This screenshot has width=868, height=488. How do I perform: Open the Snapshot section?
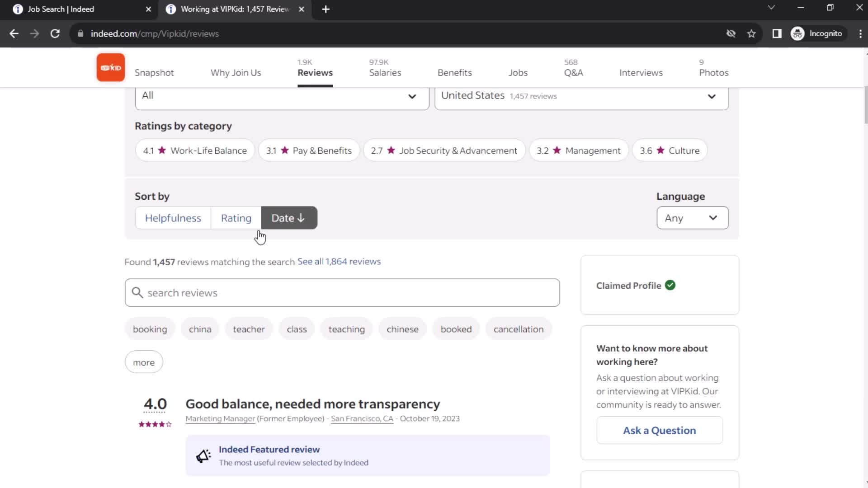[154, 73]
